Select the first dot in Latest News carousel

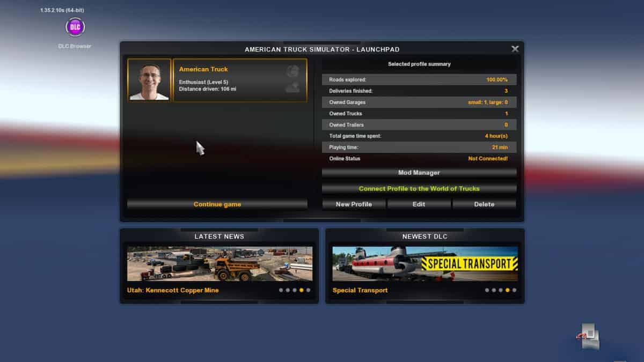[280, 290]
